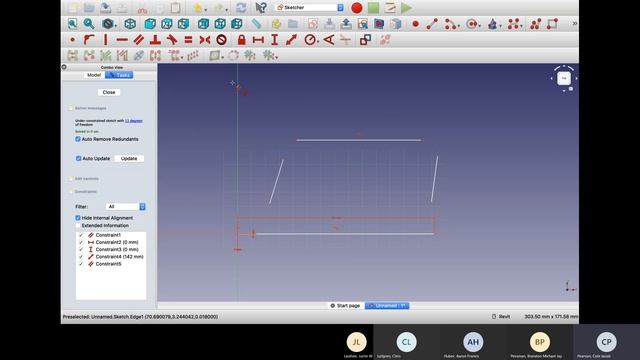Click the What's This help cursor icon
640x360 pixels.
[261, 7]
